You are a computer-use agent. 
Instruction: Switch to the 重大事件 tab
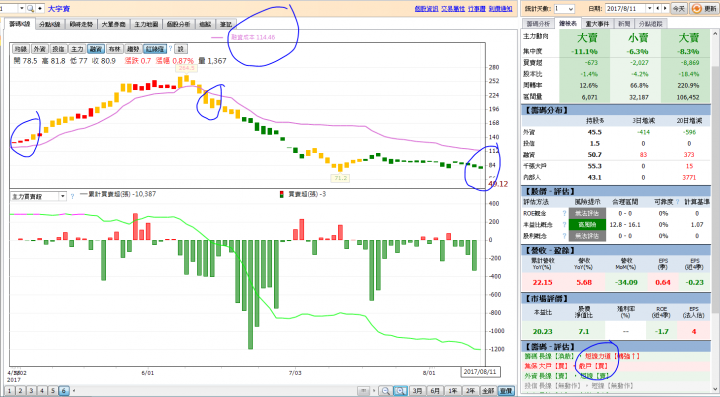click(597, 24)
